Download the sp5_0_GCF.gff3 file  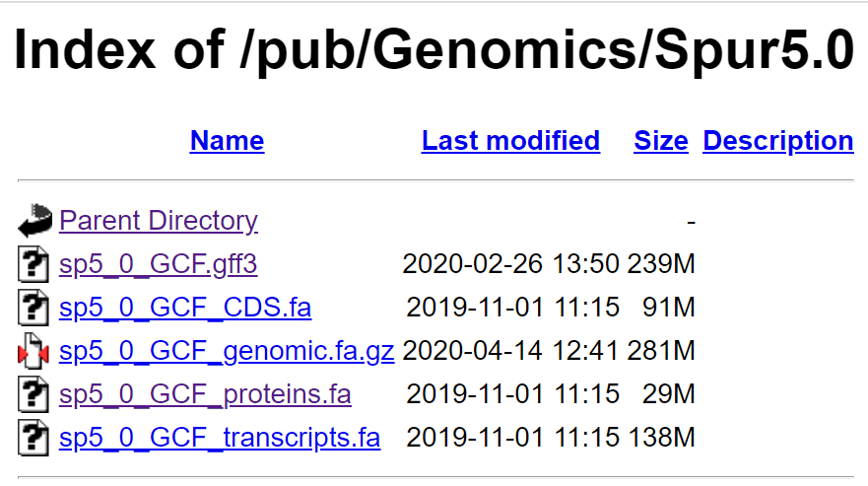[159, 264]
